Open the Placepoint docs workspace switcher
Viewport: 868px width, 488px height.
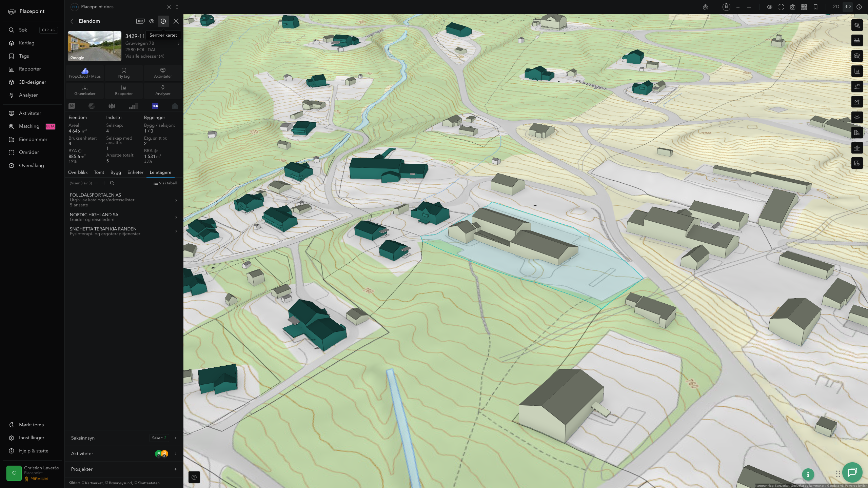click(177, 7)
